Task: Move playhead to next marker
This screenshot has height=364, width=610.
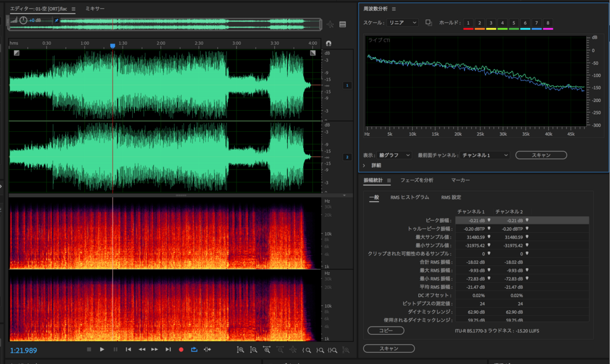Action: coord(168,350)
